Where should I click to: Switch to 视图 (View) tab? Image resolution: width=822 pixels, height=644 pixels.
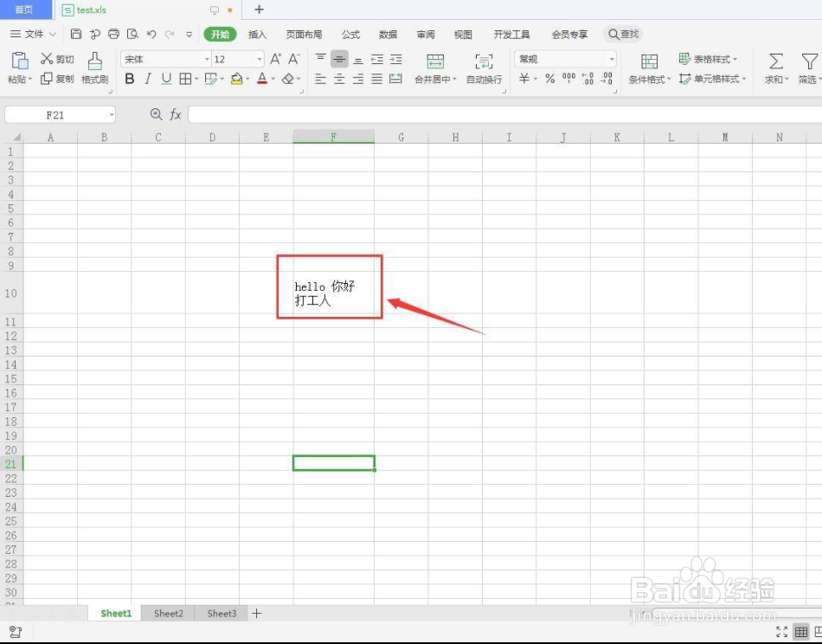[463, 35]
